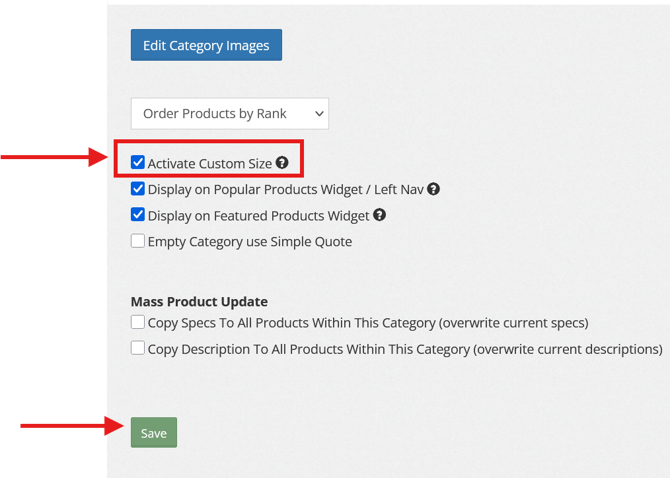
Task: Enable the Empty Category use Simple Quote checkbox
Action: click(138, 241)
